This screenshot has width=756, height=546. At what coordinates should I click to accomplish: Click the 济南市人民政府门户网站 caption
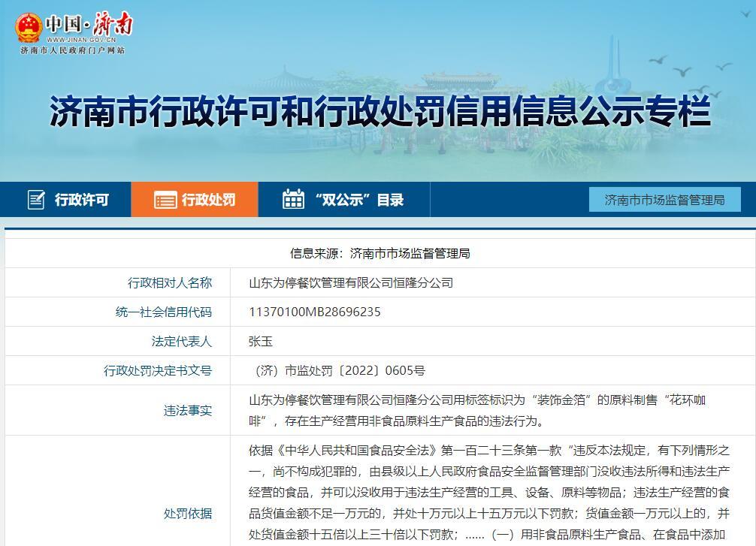coord(73,50)
